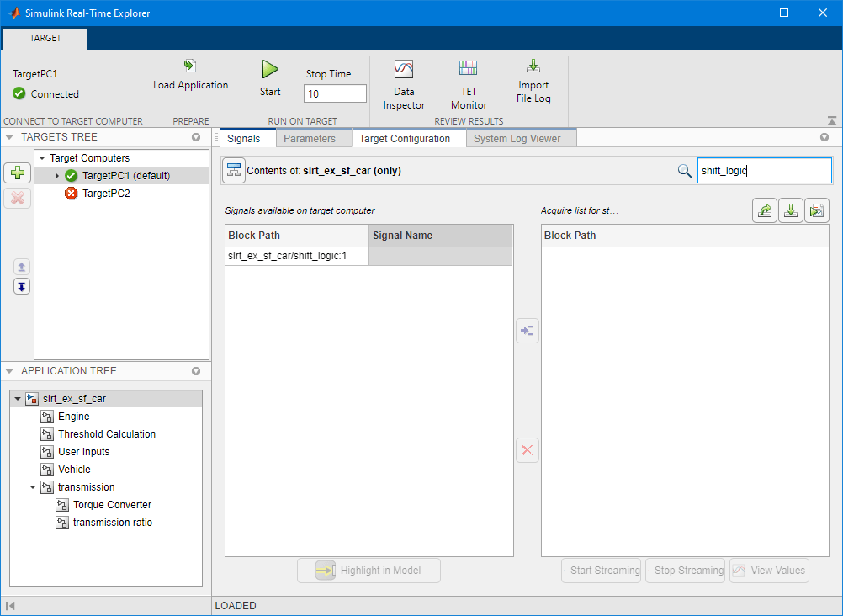The image size is (843, 616).
Task: Select the Engine subsystem label
Action: [74, 417]
